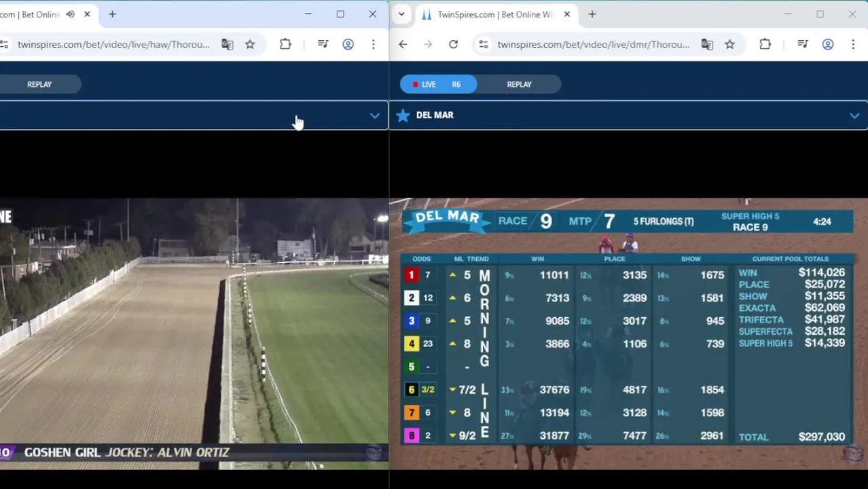Image resolution: width=868 pixels, height=489 pixels.
Task: Click the Del Mar odds board video
Action: [x=628, y=333]
